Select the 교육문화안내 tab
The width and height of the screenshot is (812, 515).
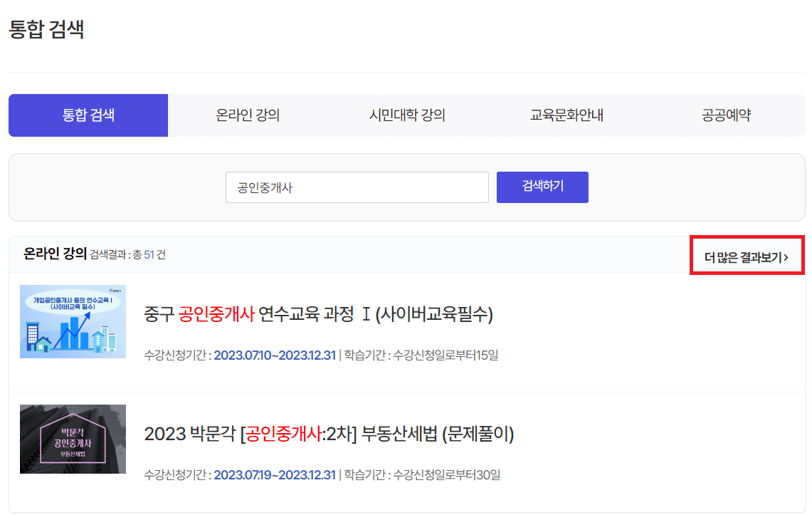pos(566,115)
